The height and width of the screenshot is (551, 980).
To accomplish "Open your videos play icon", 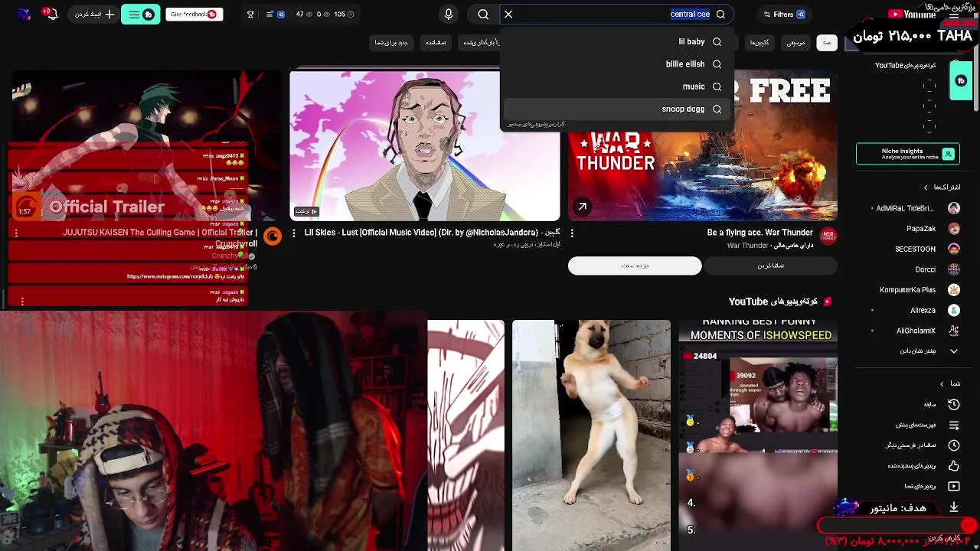I will pyautogui.click(x=954, y=486).
